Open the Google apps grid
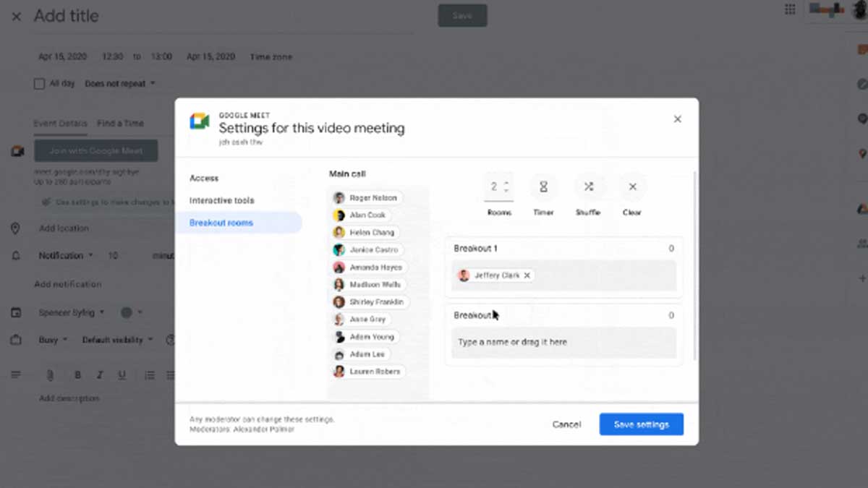The height and width of the screenshot is (488, 868). tap(790, 9)
